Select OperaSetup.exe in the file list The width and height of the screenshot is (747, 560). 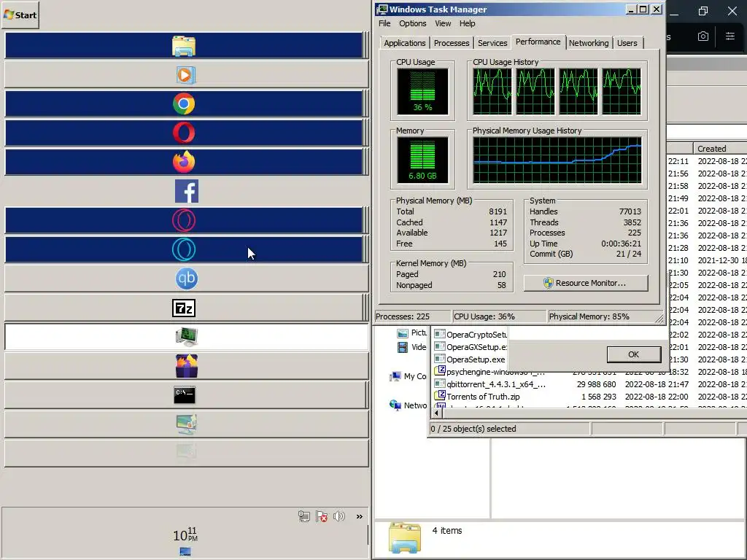click(x=471, y=359)
